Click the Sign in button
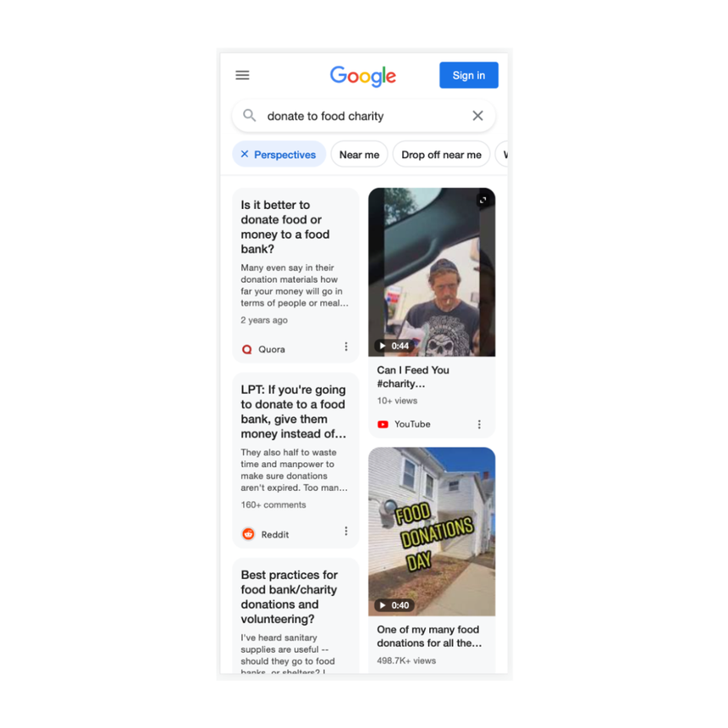Viewport: 728px width, 728px height. 469,75
